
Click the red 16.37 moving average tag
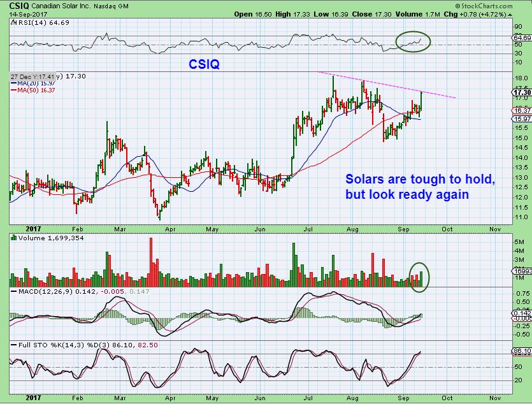[522, 111]
